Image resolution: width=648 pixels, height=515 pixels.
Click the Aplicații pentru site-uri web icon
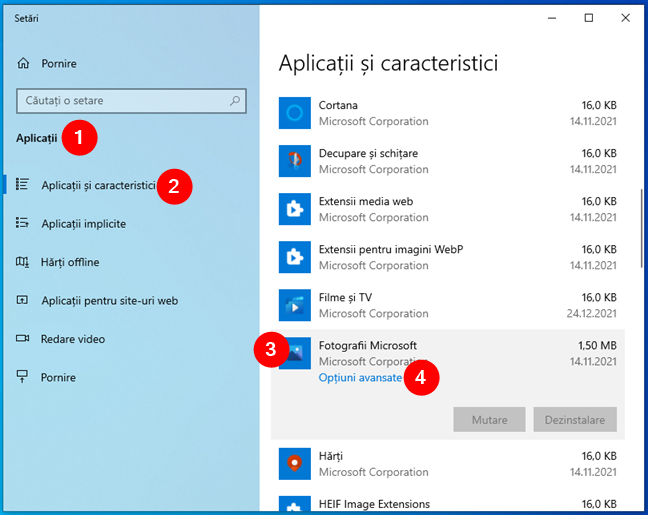click(x=22, y=300)
